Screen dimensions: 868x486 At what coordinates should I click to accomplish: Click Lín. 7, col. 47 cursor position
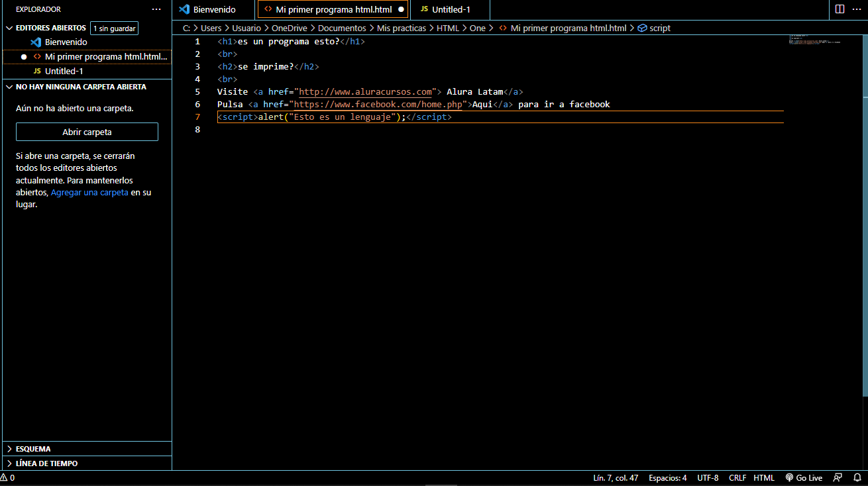pyautogui.click(x=616, y=478)
